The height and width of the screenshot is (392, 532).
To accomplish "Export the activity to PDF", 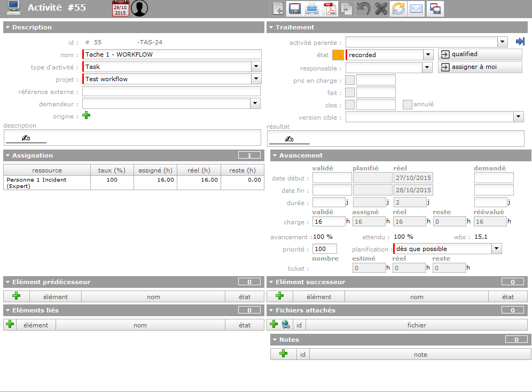I will pos(329,9).
